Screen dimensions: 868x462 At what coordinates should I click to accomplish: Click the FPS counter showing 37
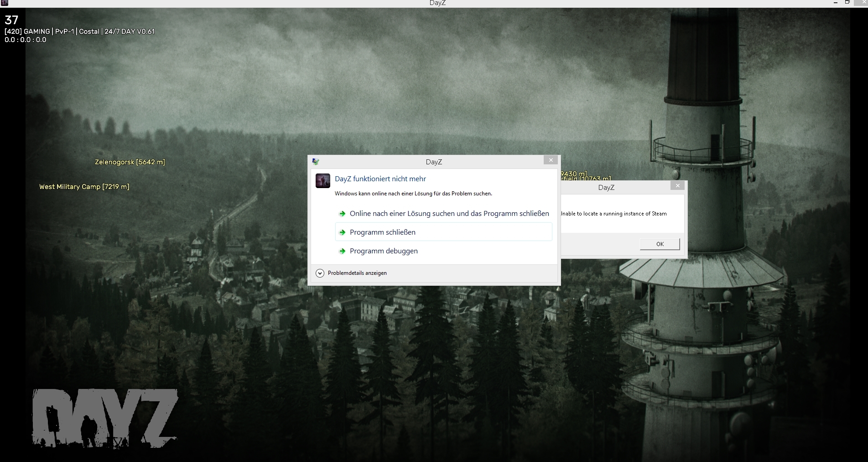(11, 20)
